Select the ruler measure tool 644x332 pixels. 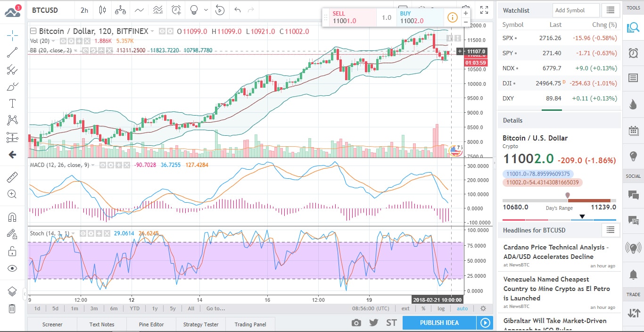point(12,177)
